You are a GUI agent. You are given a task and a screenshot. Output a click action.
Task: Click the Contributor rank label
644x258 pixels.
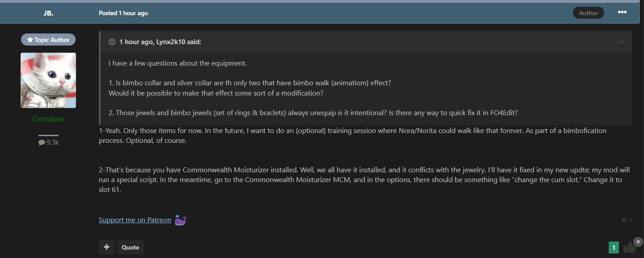pos(48,119)
